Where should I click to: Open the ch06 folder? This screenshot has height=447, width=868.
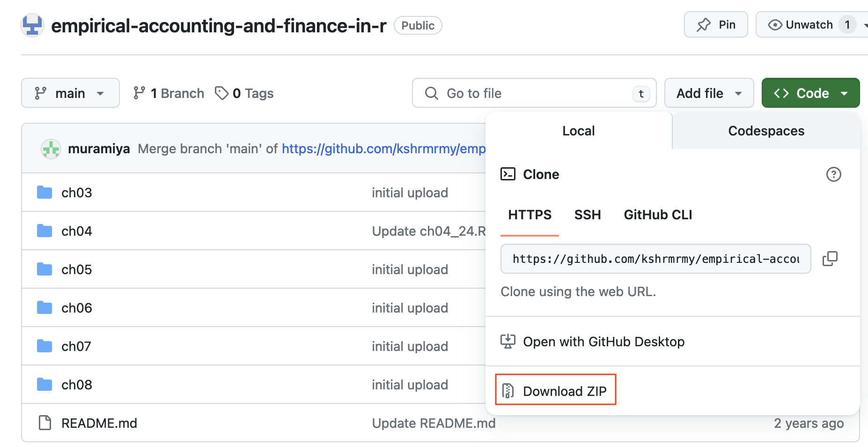pyautogui.click(x=77, y=308)
